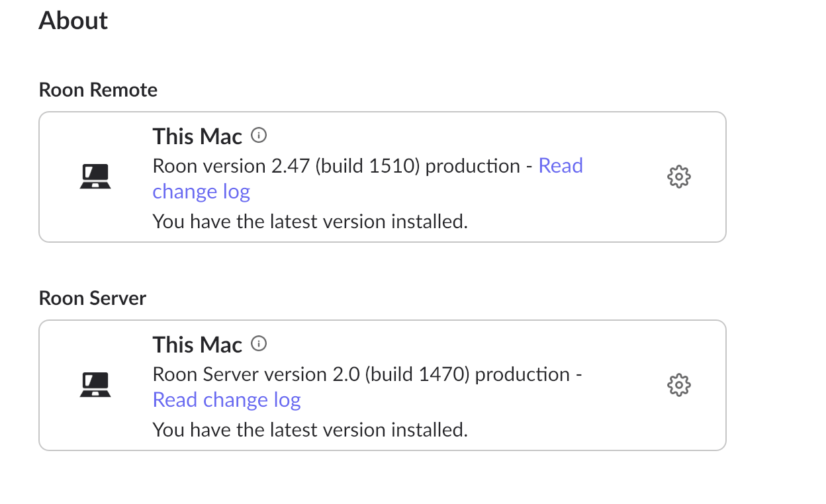Click the Roon Remote section label
Viewport: 826px width, 504px height.
pyautogui.click(x=98, y=90)
